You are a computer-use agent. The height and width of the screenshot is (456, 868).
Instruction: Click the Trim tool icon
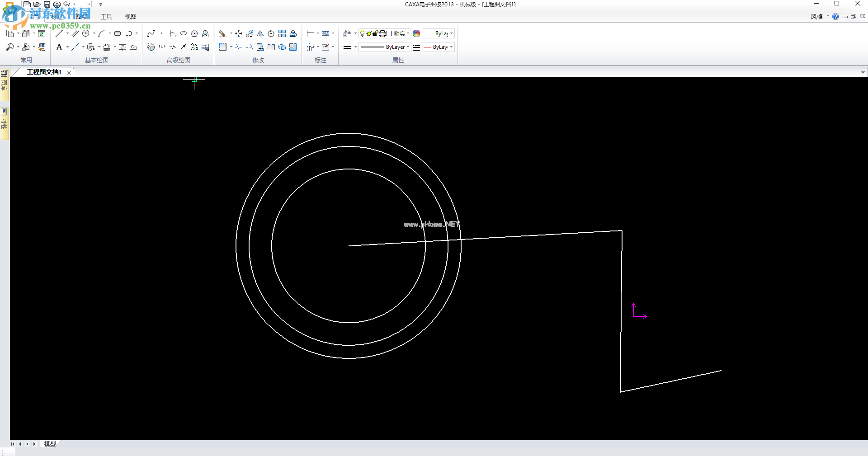pyautogui.click(x=239, y=47)
